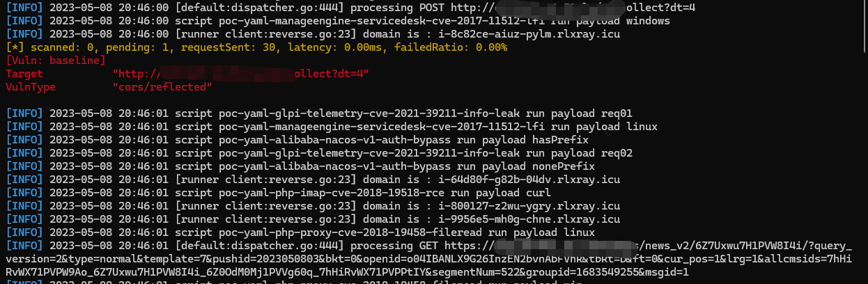Click the glpi-telemetry req02 payload line
The image size is (868, 284).
tap(319, 153)
